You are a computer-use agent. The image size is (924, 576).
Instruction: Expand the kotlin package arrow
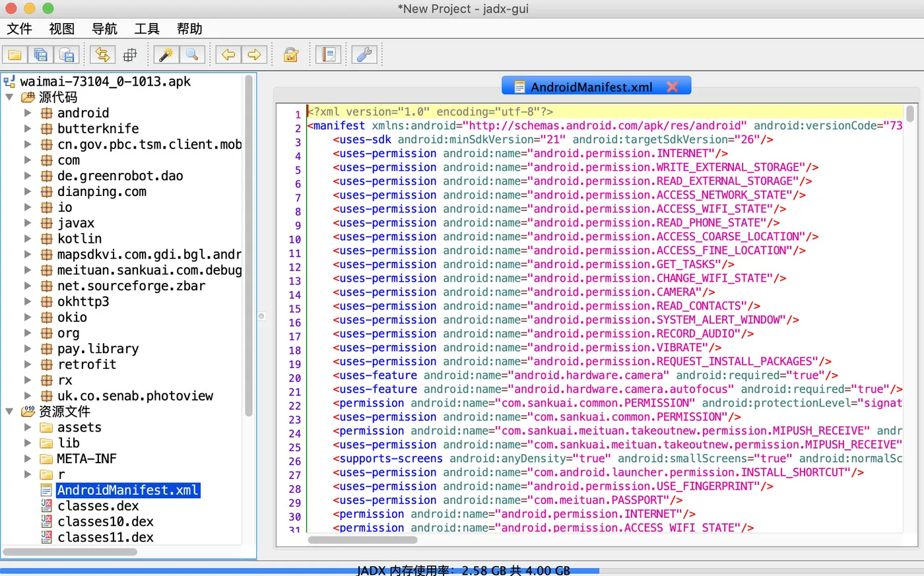pos(28,238)
